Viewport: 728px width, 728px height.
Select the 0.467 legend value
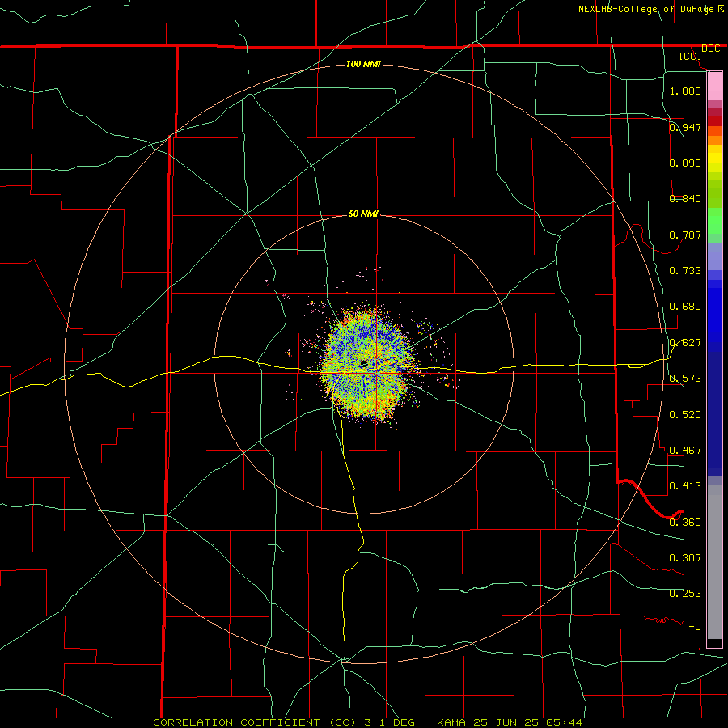point(685,450)
